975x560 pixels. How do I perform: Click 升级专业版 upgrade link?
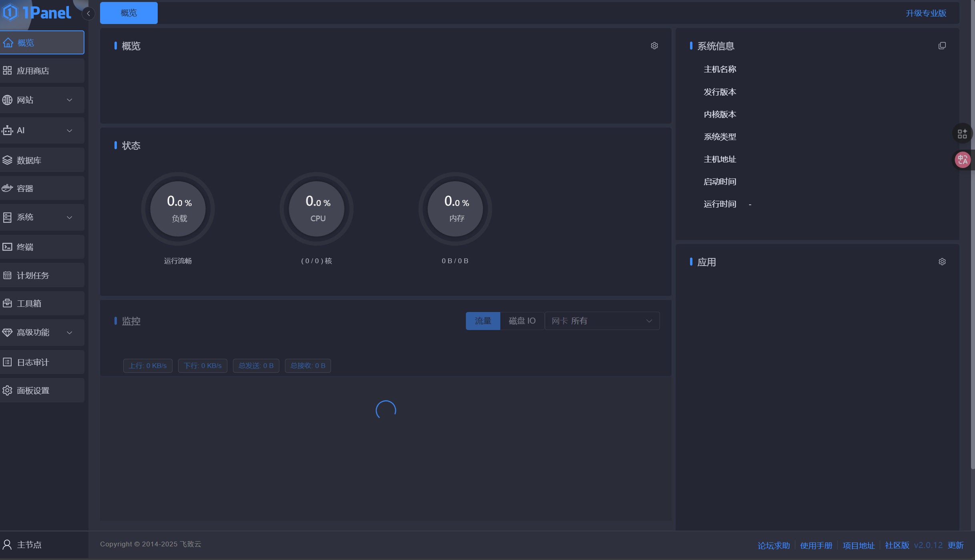click(x=926, y=13)
